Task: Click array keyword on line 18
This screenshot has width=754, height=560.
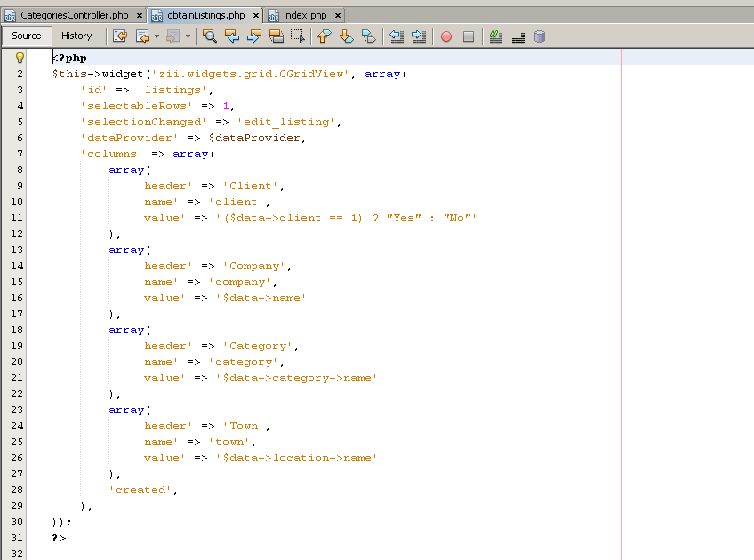Action: pos(126,331)
